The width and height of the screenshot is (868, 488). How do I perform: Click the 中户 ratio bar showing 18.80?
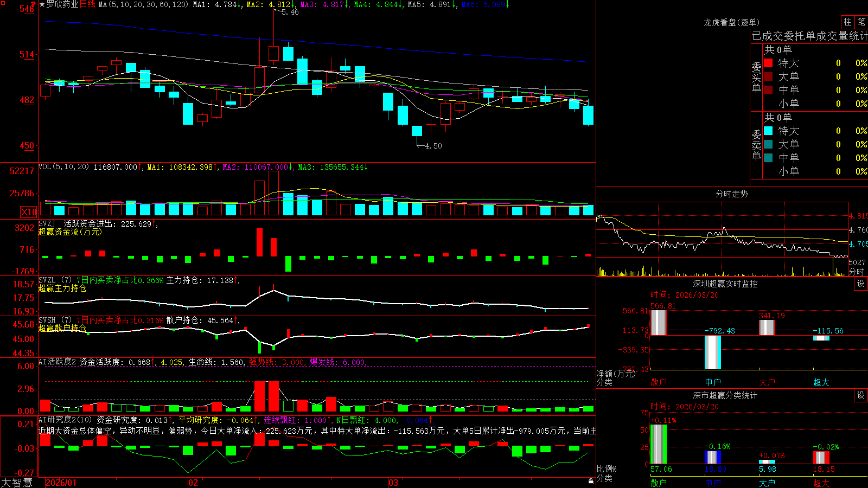click(x=712, y=457)
